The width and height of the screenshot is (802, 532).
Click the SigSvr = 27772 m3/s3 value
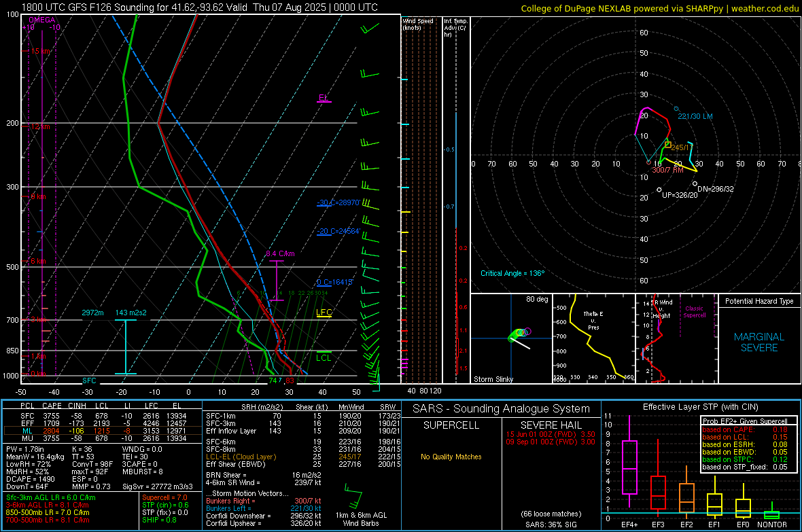coord(158,486)
